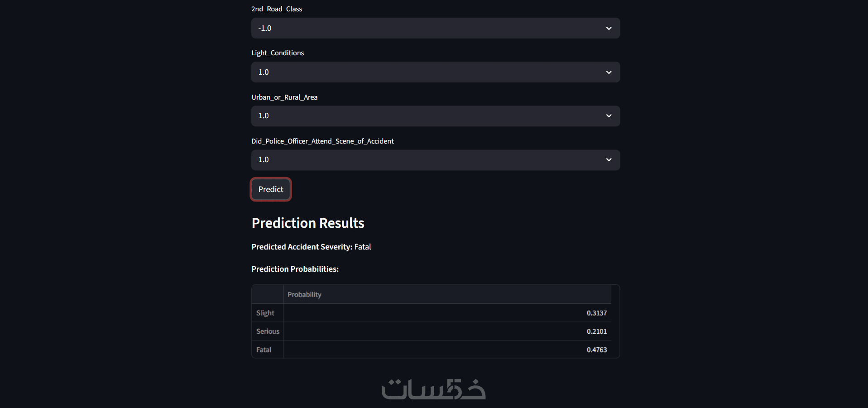Select the Serious row label in the table
The width and height of the screenshot is (868, 408).
[x=268, y=331]
